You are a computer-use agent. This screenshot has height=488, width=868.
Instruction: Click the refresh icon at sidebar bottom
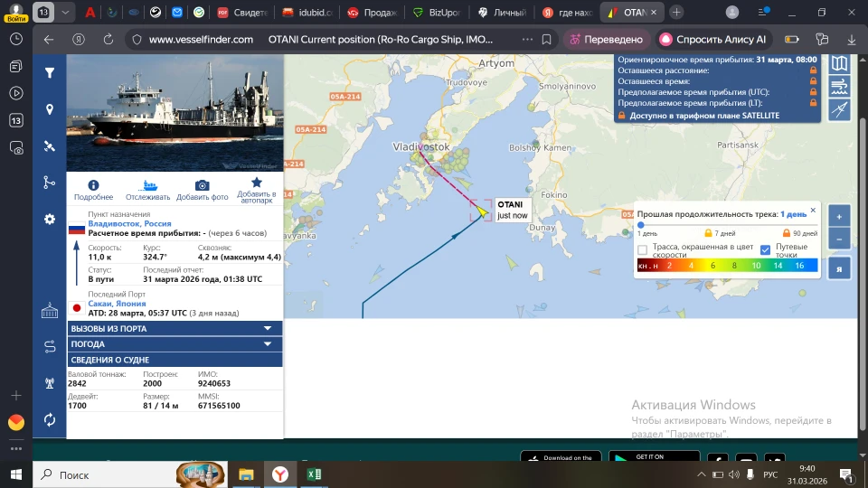tap(49, 420)
